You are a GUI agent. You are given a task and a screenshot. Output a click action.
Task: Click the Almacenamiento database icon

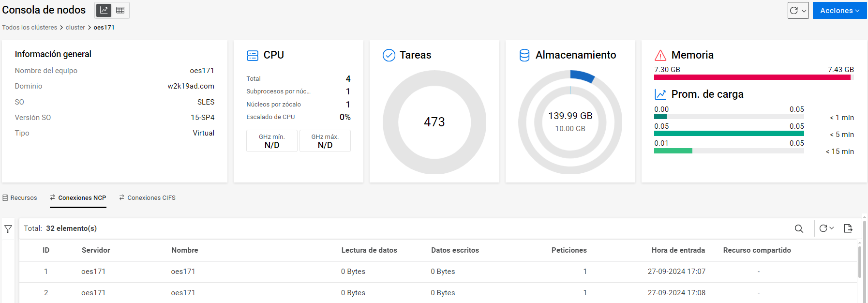[x=524, y=55]
